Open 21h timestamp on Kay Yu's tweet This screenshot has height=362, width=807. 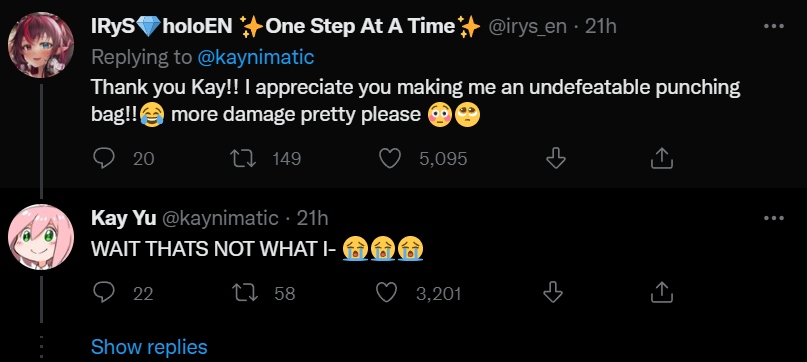click(x=313, y=218)
